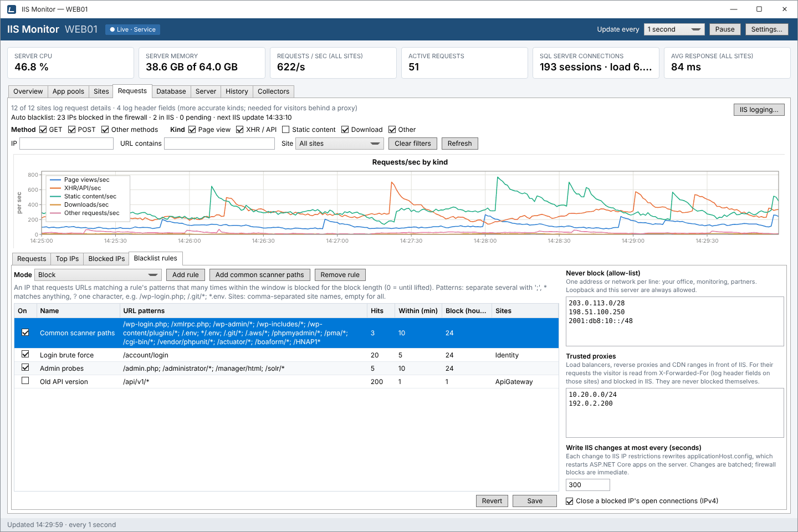This screenshot has width=798, height=532.
Task: Revert blacklist rule changes
Action: pos(492,501)
